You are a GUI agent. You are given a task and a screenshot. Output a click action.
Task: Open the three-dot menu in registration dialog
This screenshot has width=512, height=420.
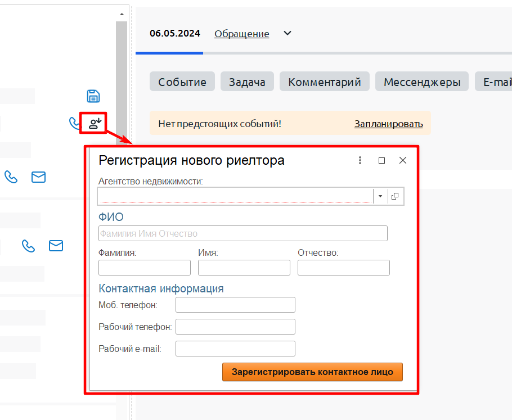[x=360, y=160]
